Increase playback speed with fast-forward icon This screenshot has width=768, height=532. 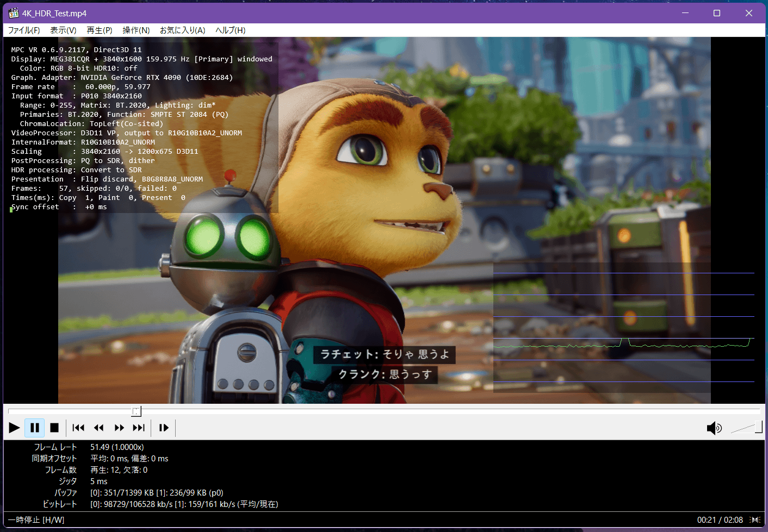click(119, 428)
